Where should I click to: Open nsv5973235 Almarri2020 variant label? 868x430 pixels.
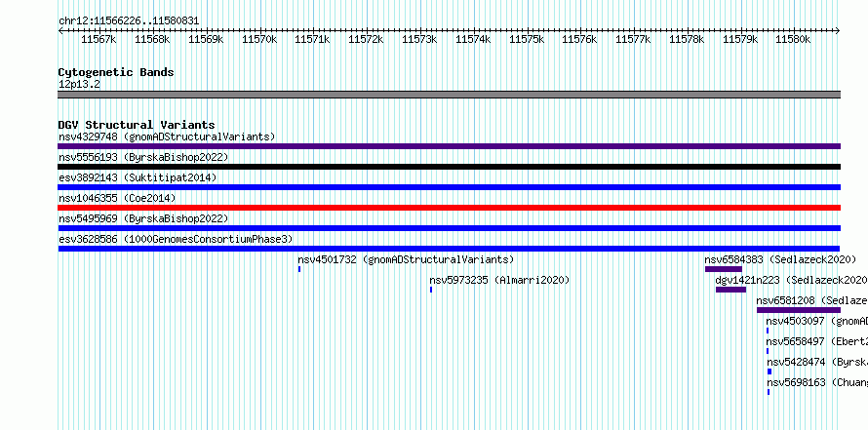coord(499,280)
